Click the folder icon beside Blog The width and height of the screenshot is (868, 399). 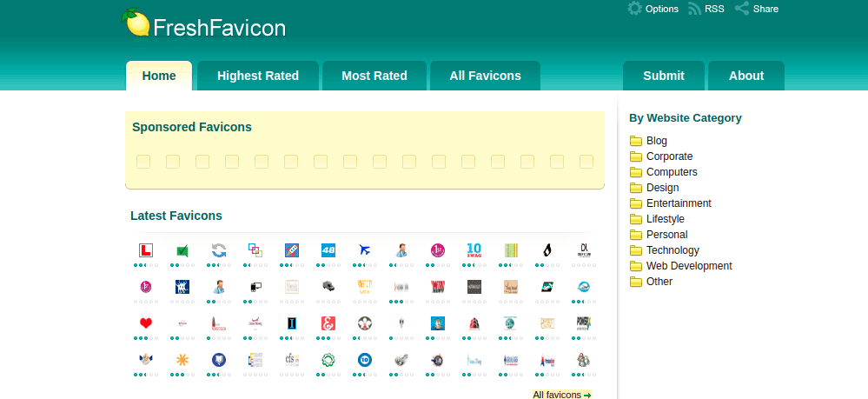coord(636,141)
